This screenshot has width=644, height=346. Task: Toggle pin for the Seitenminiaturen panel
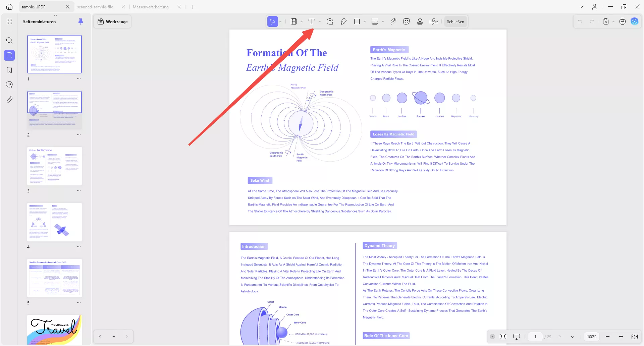[80, 21]
